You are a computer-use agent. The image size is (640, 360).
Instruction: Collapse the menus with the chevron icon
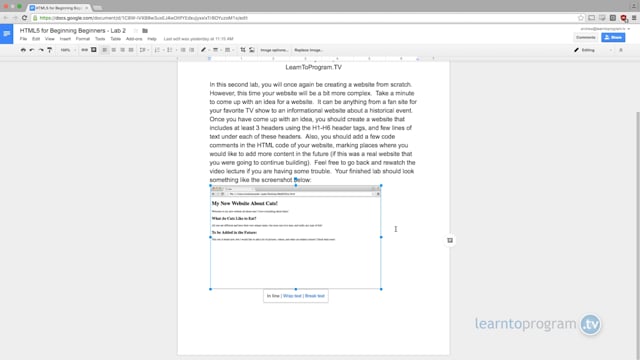(x=621, y=50)
